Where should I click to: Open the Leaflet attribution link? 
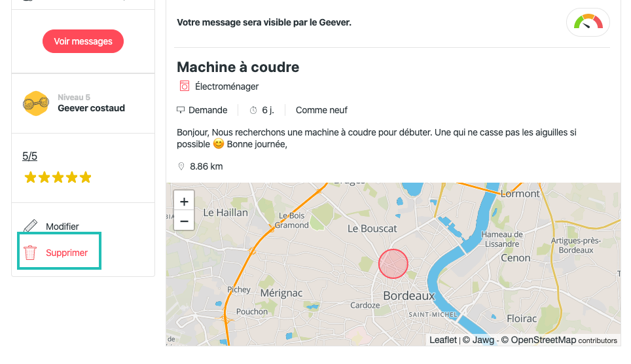tap(442, 340)
